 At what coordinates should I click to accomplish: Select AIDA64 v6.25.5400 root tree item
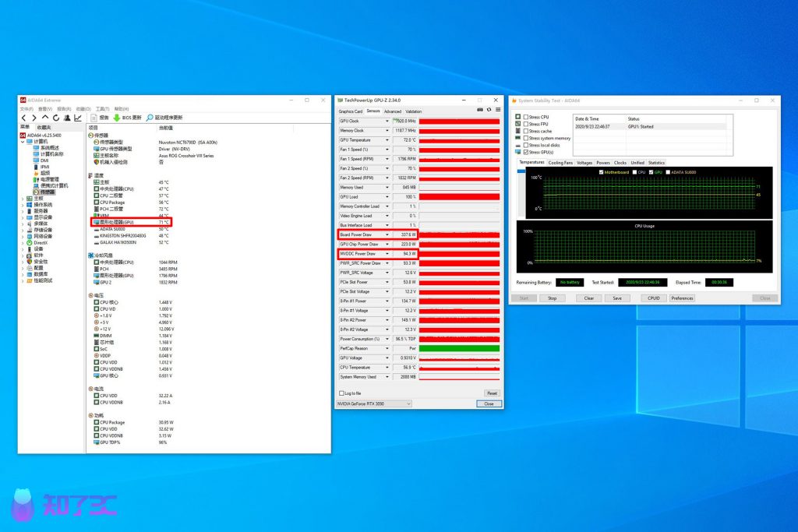click(x=41, y=136)
